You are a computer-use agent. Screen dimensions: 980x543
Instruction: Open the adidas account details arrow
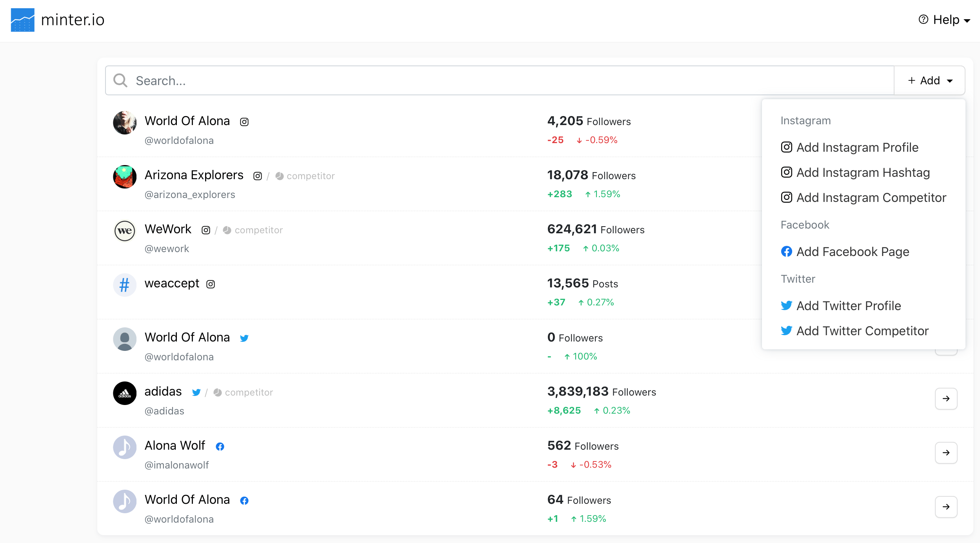[946, 399]
